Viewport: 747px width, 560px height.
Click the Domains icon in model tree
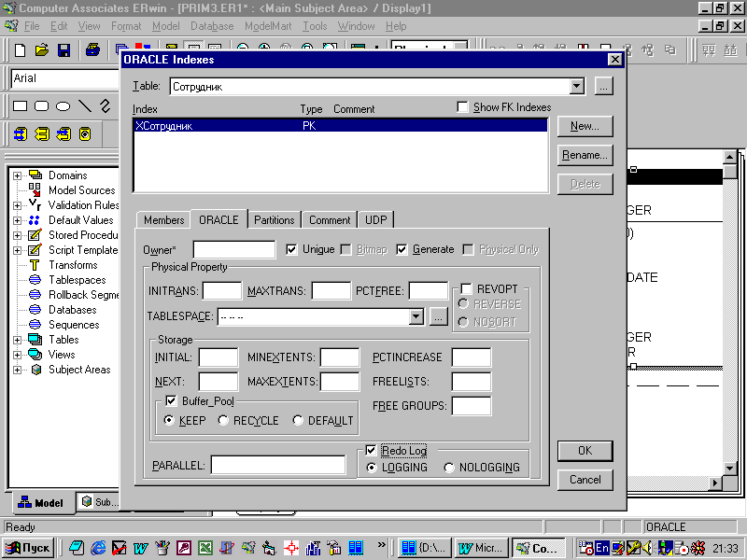(35, 175)
